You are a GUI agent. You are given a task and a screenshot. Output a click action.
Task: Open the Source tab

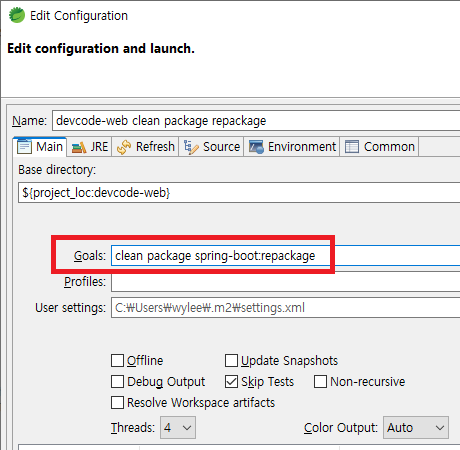212,147
